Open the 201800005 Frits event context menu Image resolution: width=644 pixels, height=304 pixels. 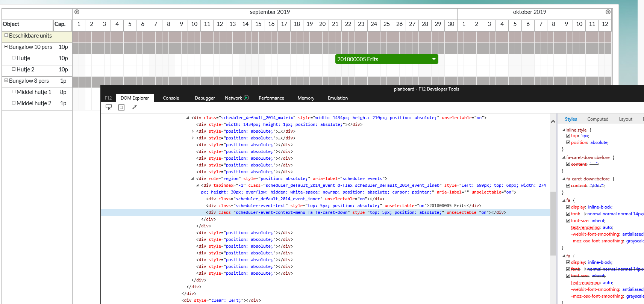tap(434, 59)
